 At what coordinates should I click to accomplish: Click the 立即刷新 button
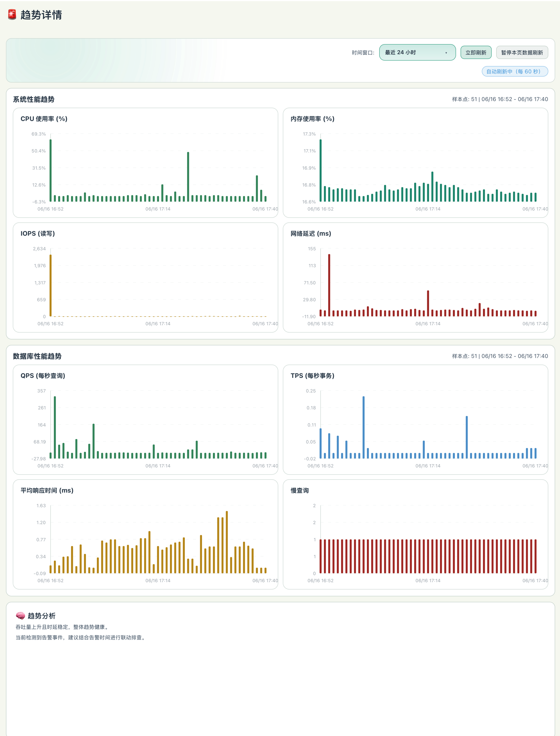click(x=476, y=52)
